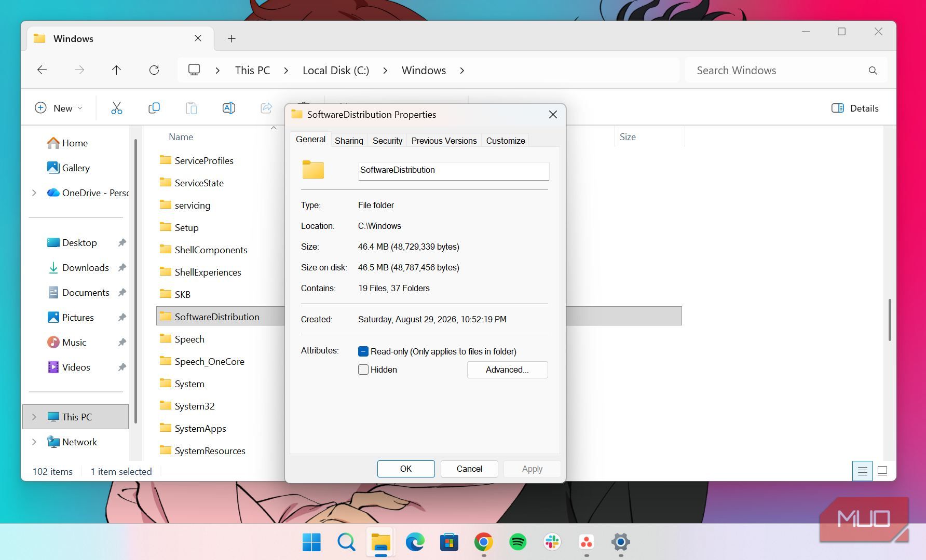Expand the OneDrive tree node
This screenshot has height=560, width=926.
click(34, 193)
